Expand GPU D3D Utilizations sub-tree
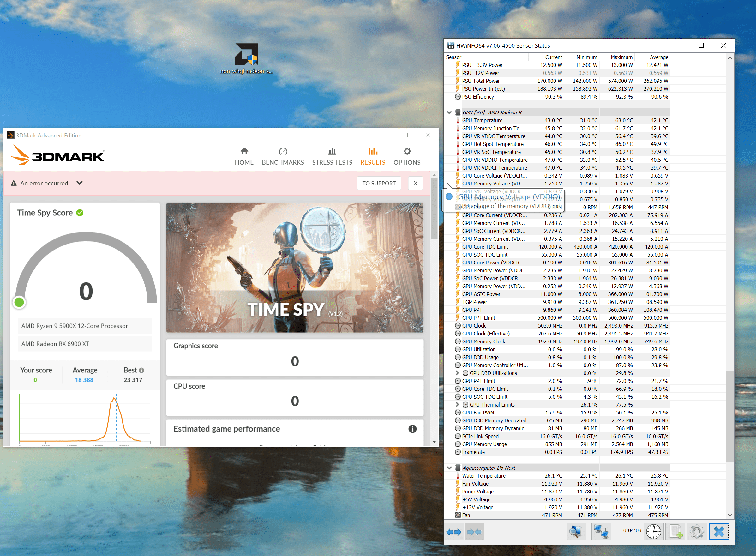Image resolution: width=756 pixels, height=556 pixels. coord(457,373)
